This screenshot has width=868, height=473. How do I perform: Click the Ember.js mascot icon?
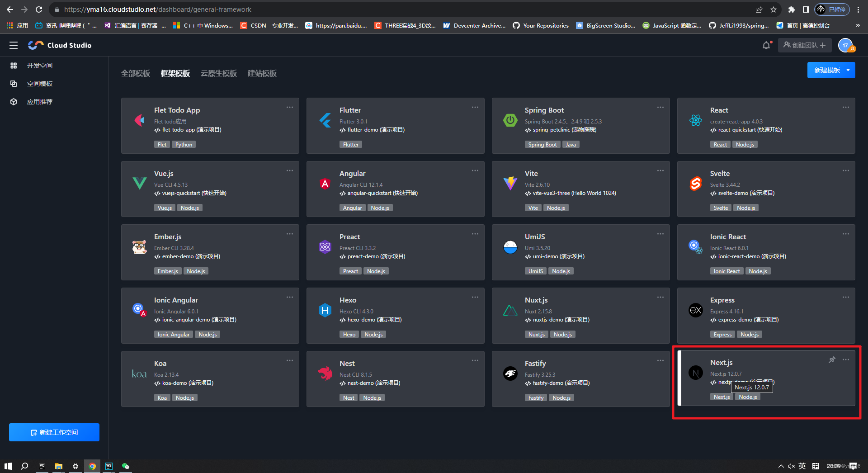pos(140,247)
